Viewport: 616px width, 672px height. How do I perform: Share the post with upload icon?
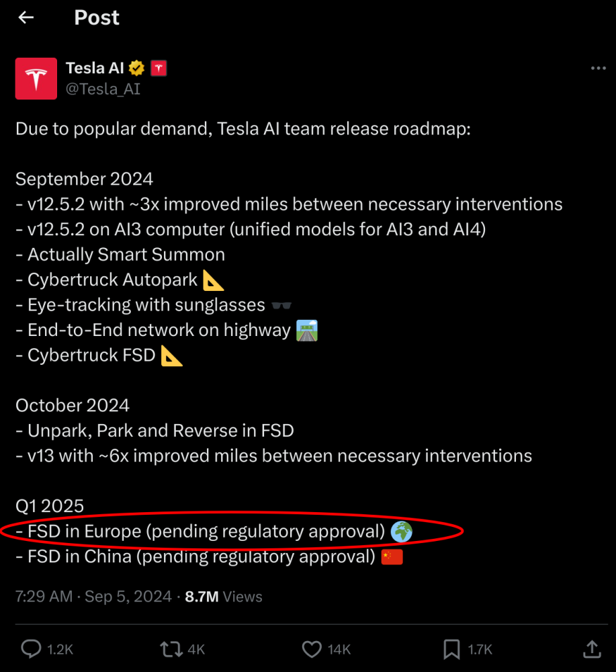click(x=592, y=649)
